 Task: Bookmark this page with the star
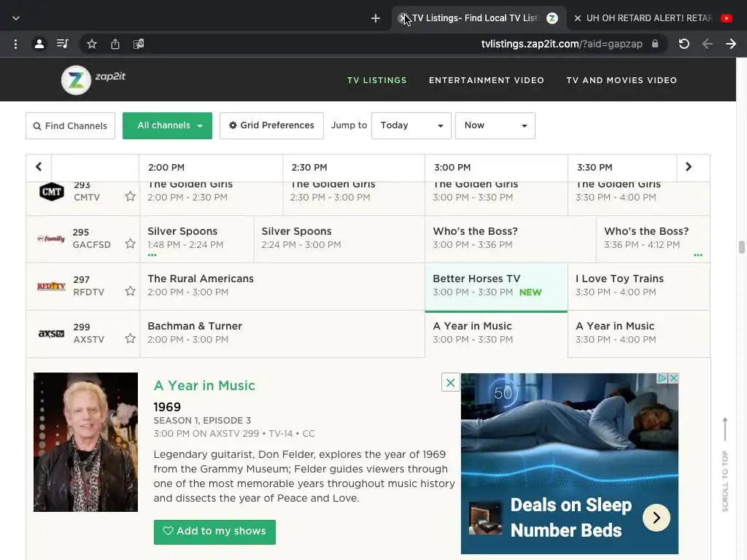92,44
